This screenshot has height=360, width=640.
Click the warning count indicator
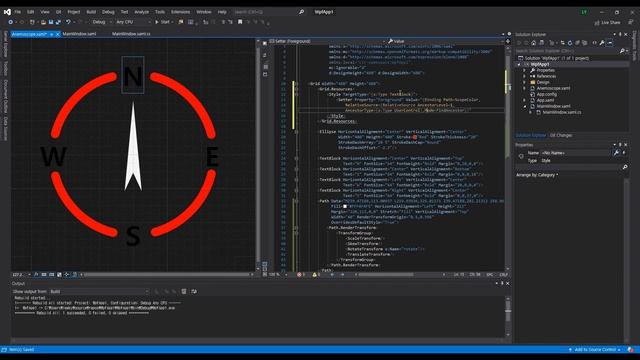pyautogui.click(x=316, y=275)
